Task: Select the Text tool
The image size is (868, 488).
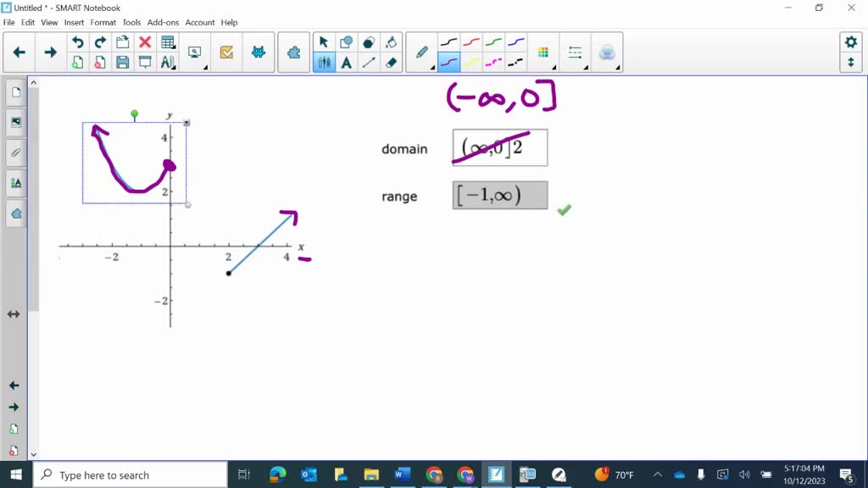Action: (x=348, y=61)
